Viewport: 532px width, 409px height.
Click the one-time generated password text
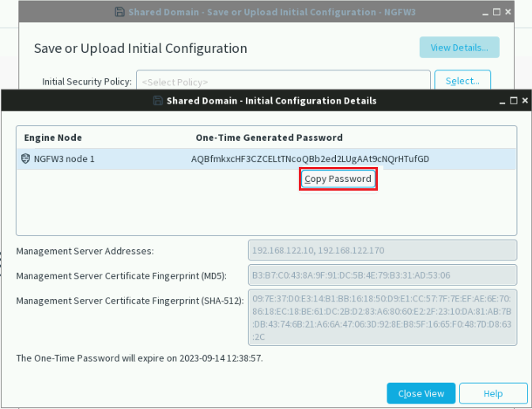[310, 159]
